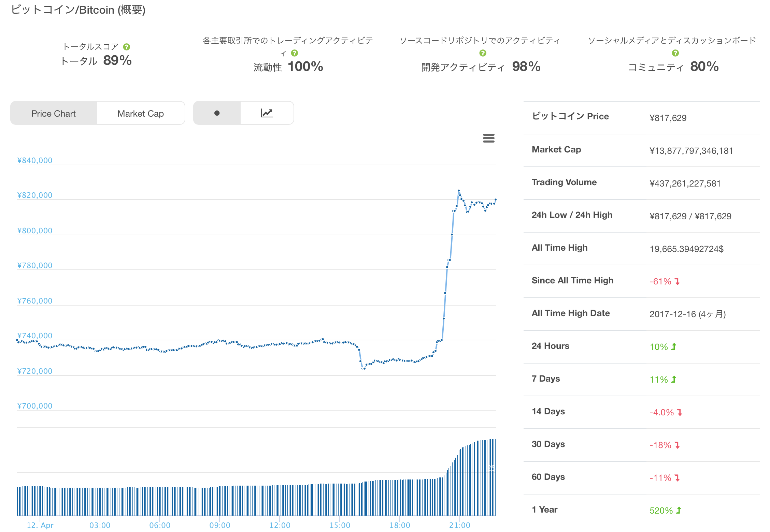Click the Since All Time High label
This screenshot has width=770, height=532.
pyautogui.click(x=572, y=280)
